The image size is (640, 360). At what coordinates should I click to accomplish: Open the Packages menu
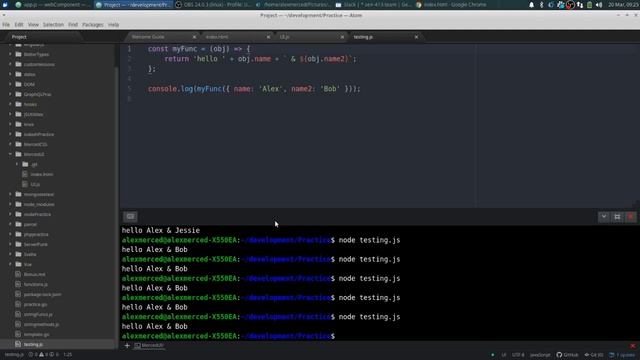click(93, 25)
